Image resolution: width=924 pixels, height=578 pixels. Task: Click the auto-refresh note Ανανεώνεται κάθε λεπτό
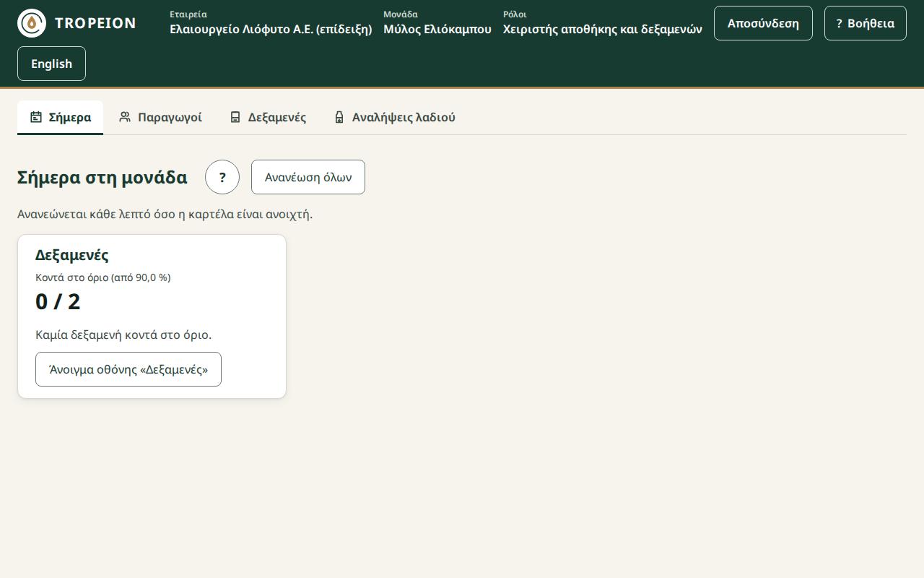(165, 215)
